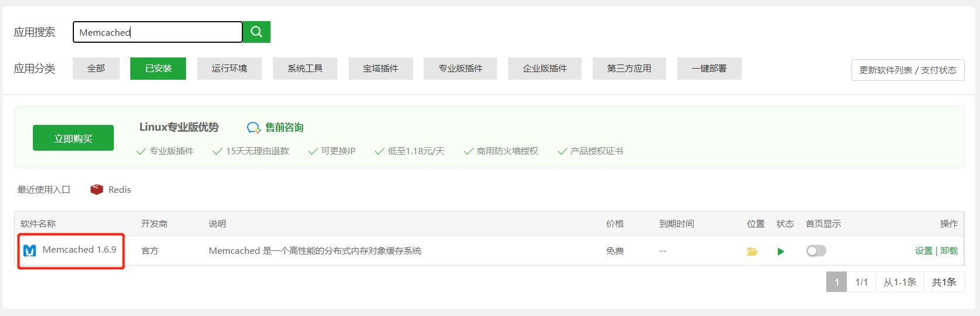Screen dimensions: 980x316
Task: Click the 低至1.18元/天 feature text
Action: [x=416, y=151]
